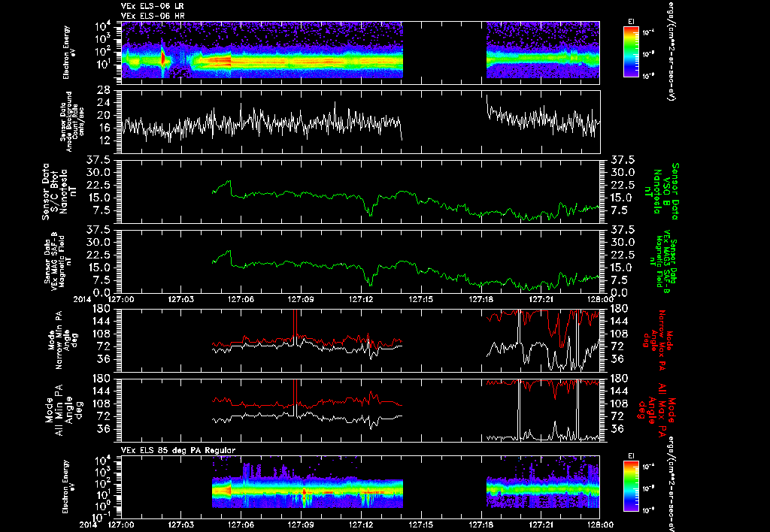770x532 pixels.
Task: Click the "VEx ELS 85 deg PA Regular" title
Action: coord(178,450)
